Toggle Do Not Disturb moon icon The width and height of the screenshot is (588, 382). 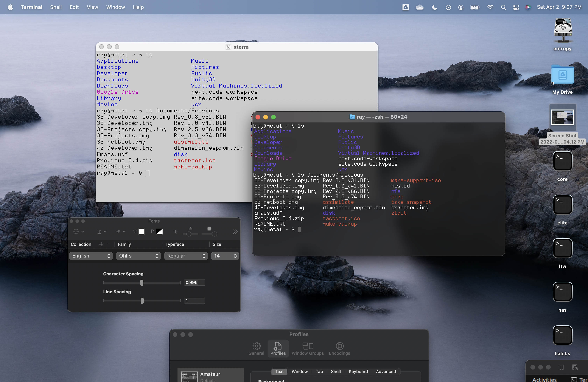434,7
